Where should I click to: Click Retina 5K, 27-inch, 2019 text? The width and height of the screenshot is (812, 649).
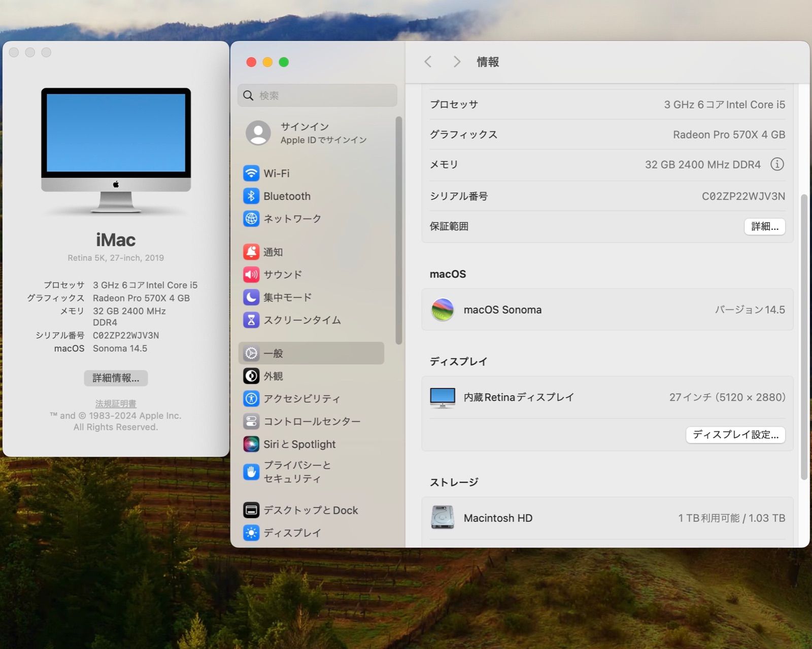click(116, 258)
